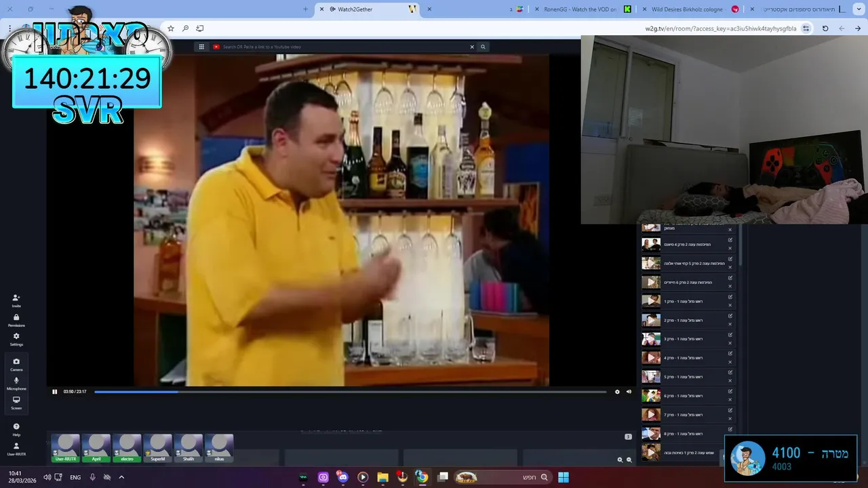The width and height of the screenshot is (868, 488).
Task: Remove playlist item ראש גדול פרק 2
Action: click(730, 324)
